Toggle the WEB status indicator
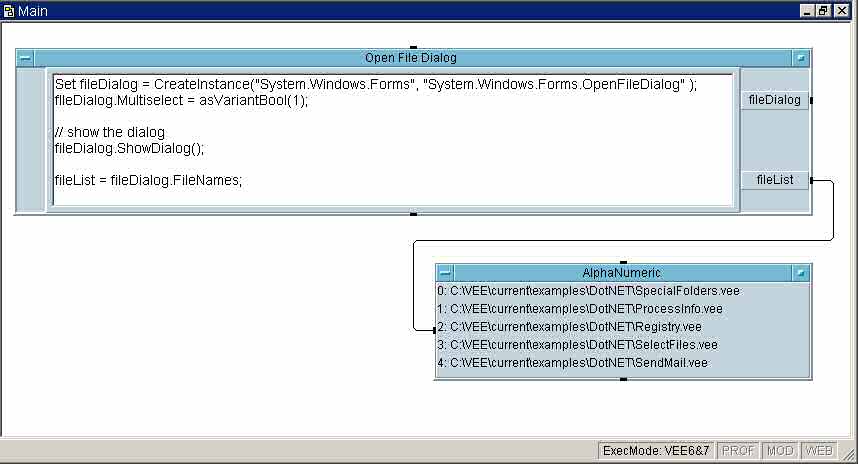858x464 pixels. click(818, 451)
